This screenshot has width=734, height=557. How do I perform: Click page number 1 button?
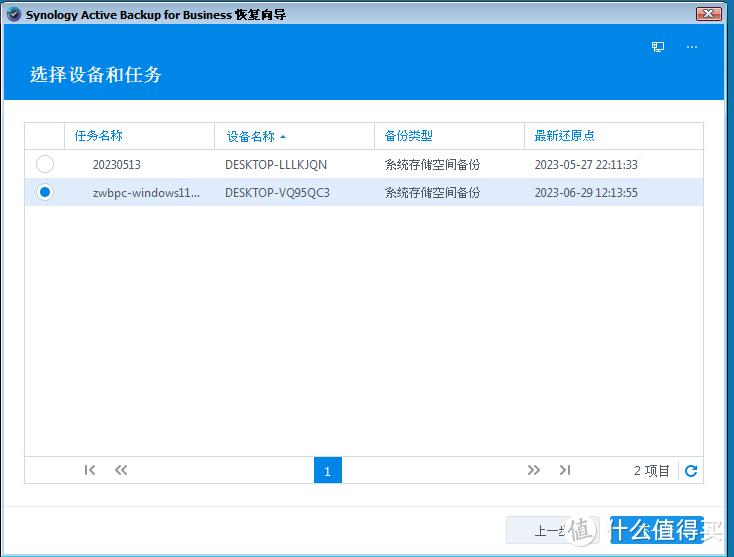coord(328,470)
